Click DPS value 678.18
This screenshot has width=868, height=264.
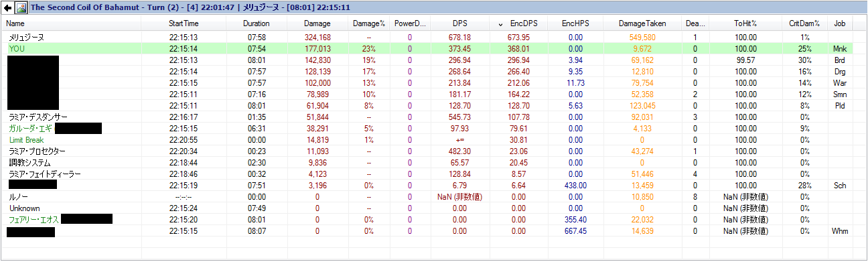pyautogui.click(x=460, y=38)
